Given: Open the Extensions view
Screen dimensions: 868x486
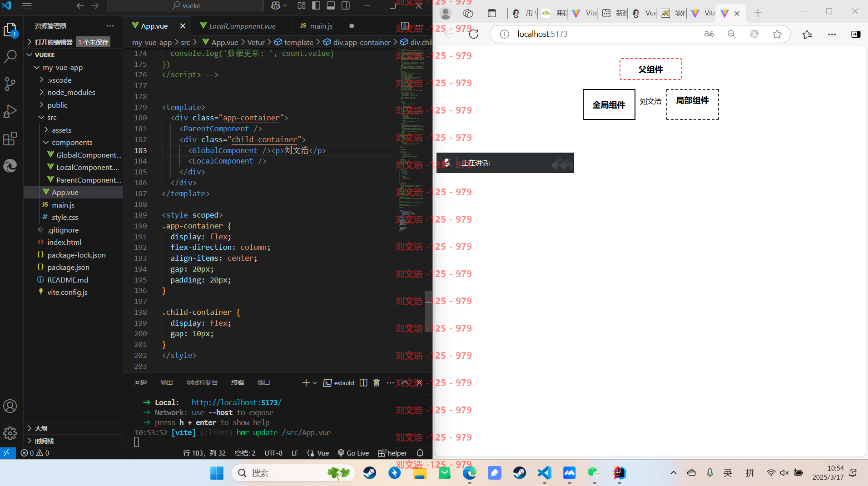Looking at the screenshot, I should 10,139.
